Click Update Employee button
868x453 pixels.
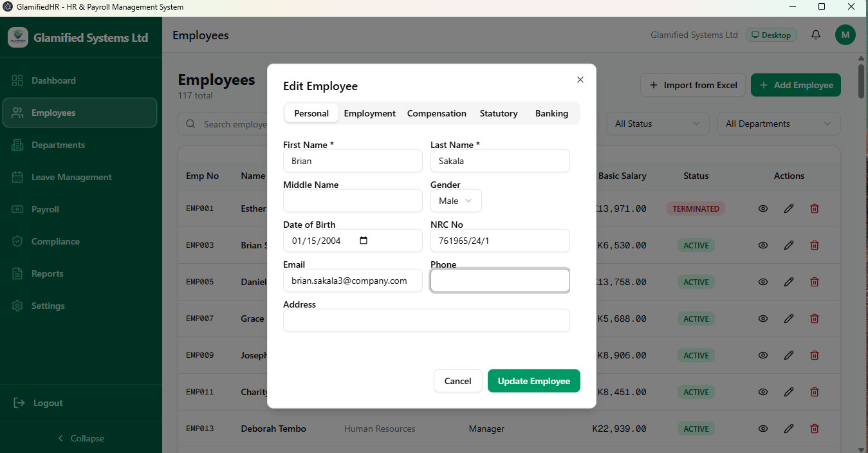534,381
